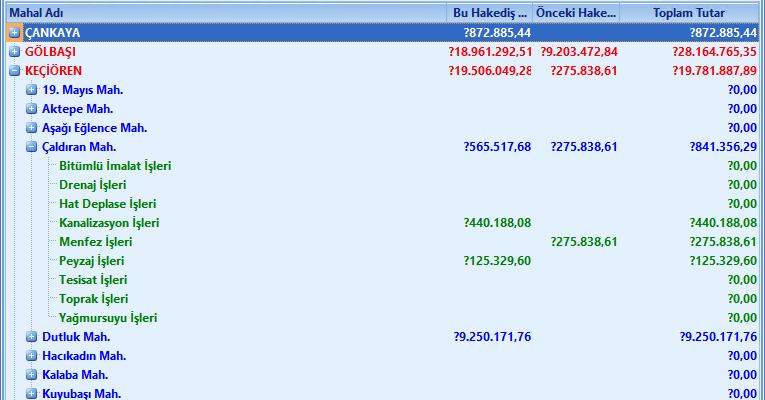Click the Bu Hakediş column header
Image resolution: width=765 pixels, height=400 pixels.
click(489, 13)
